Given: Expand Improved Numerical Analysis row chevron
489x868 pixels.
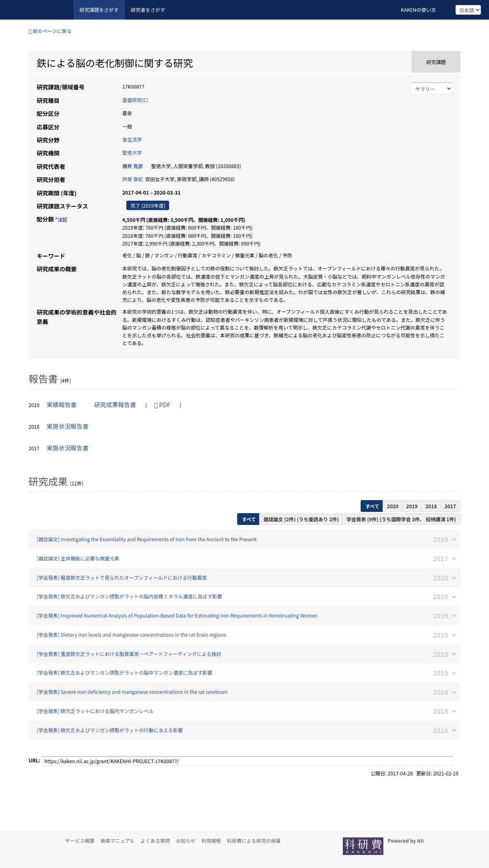Looking at the screenshot, I should [x=454, y=616].
